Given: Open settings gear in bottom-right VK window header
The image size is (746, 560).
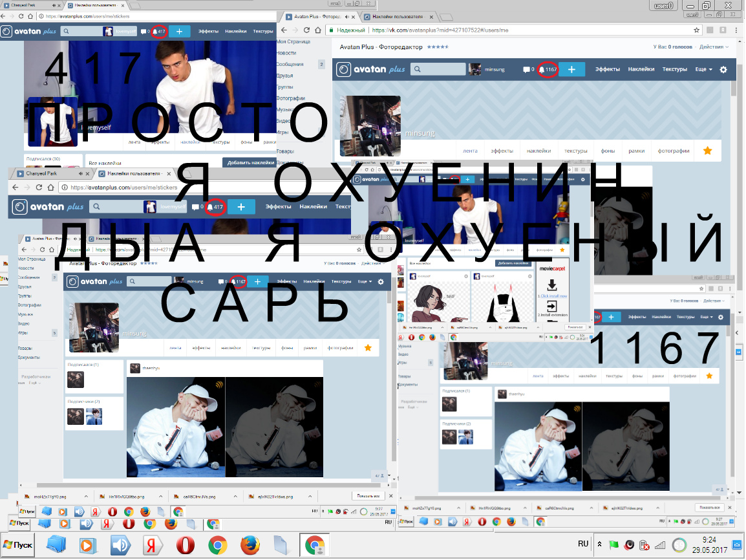Looking at the screenshot, I should 720,317.
